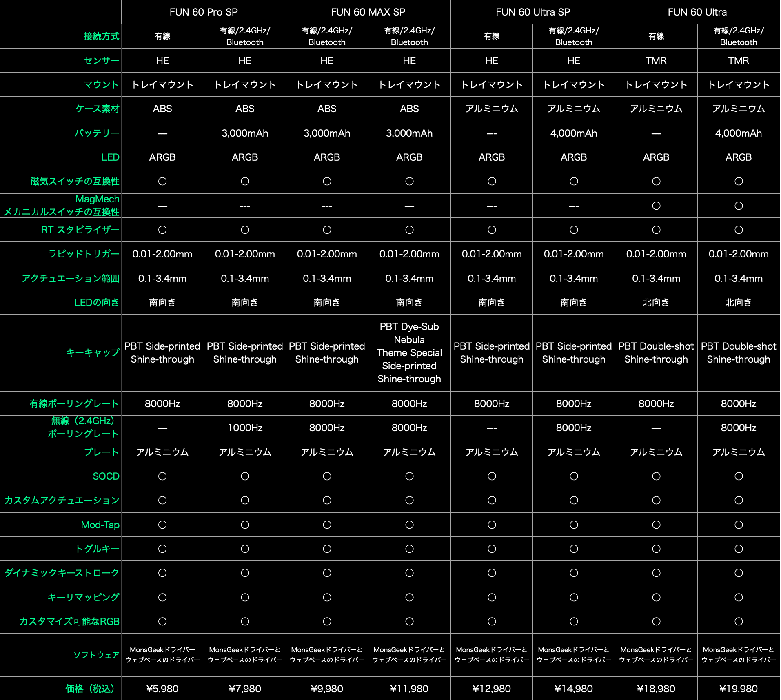Screen dimensions: 781x700
Task: Click the カスタマイズ可能なRGB row label
Action: click(70, 621)
